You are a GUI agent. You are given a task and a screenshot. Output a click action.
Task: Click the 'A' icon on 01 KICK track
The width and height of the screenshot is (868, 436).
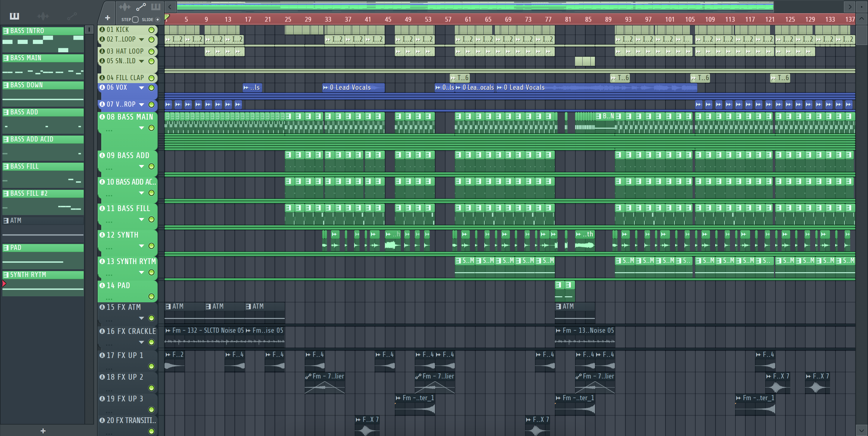click(102, 30)
